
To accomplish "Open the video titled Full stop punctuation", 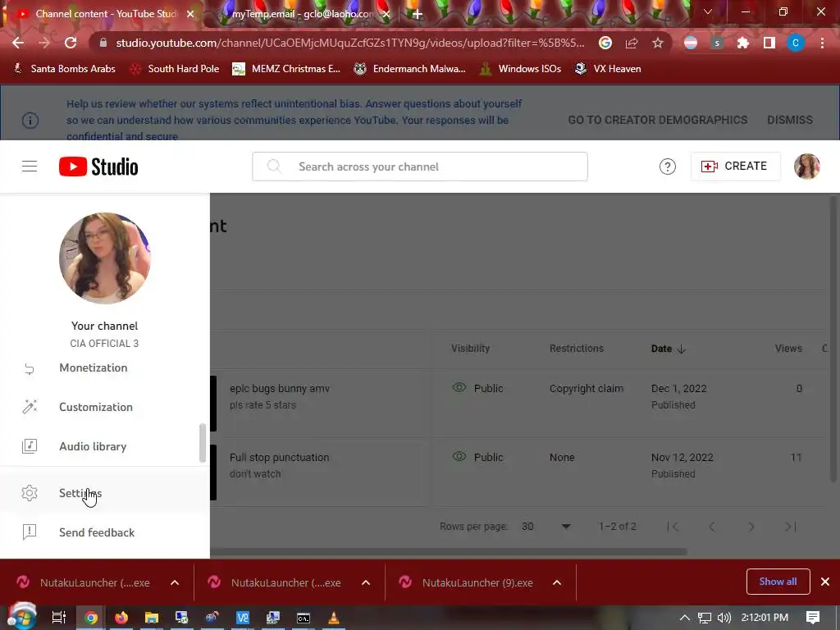I will 279,458.
